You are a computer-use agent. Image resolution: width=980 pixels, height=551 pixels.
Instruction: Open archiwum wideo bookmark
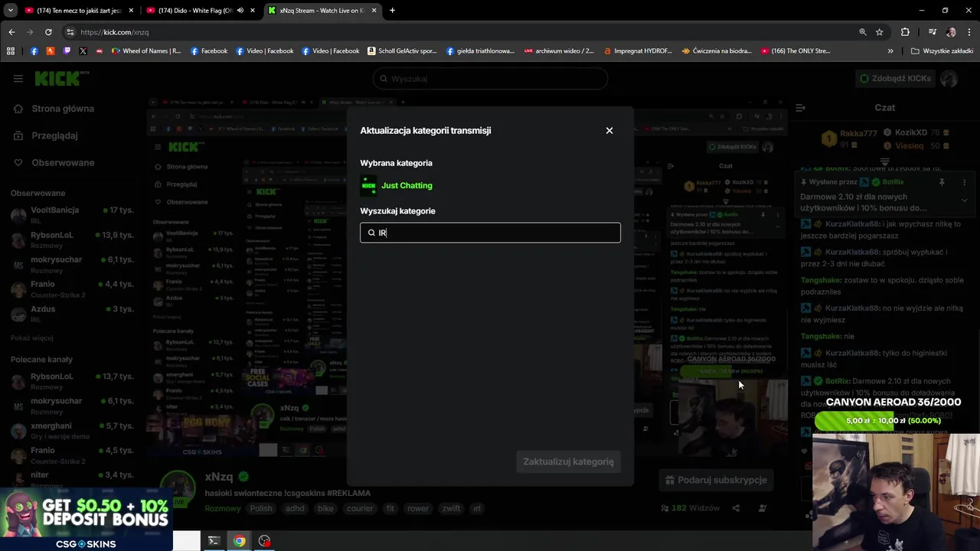[x=559, y=51]
